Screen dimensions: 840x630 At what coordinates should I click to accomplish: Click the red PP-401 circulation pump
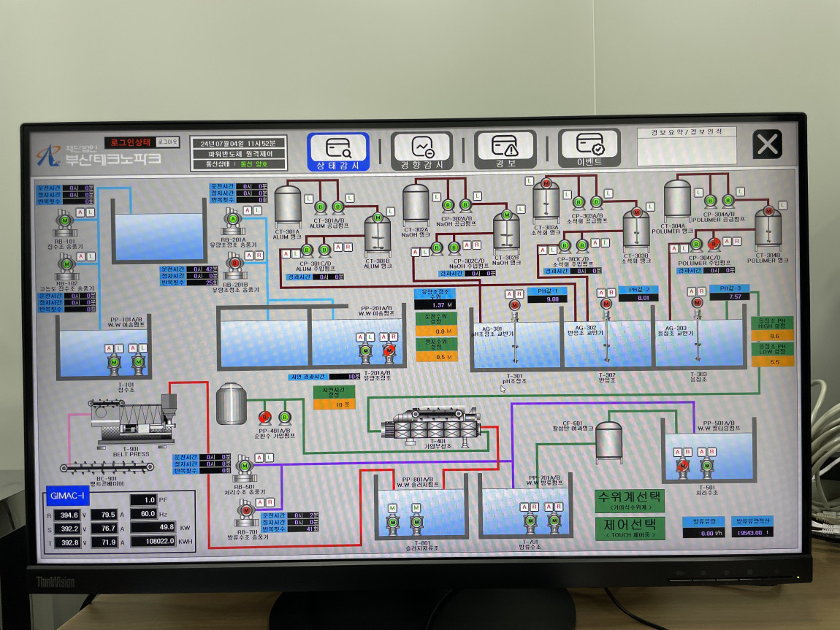pyautogui.click(x=264, y=418)
